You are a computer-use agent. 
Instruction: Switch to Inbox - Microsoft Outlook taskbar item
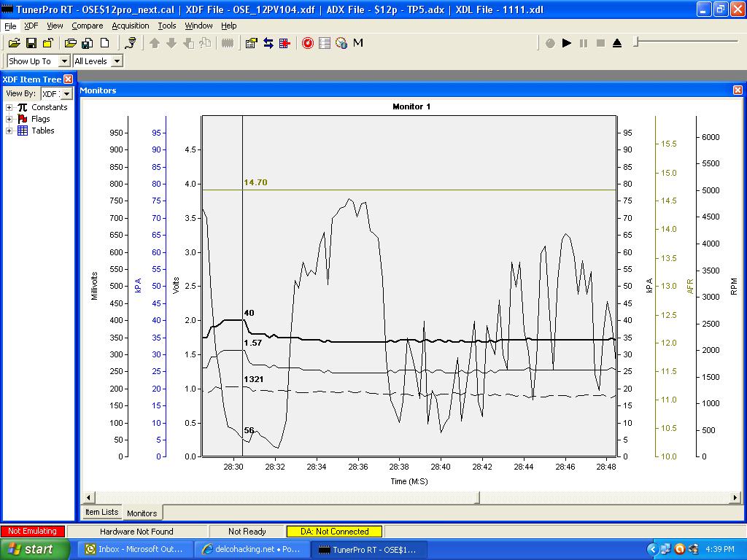click(135, 549)
